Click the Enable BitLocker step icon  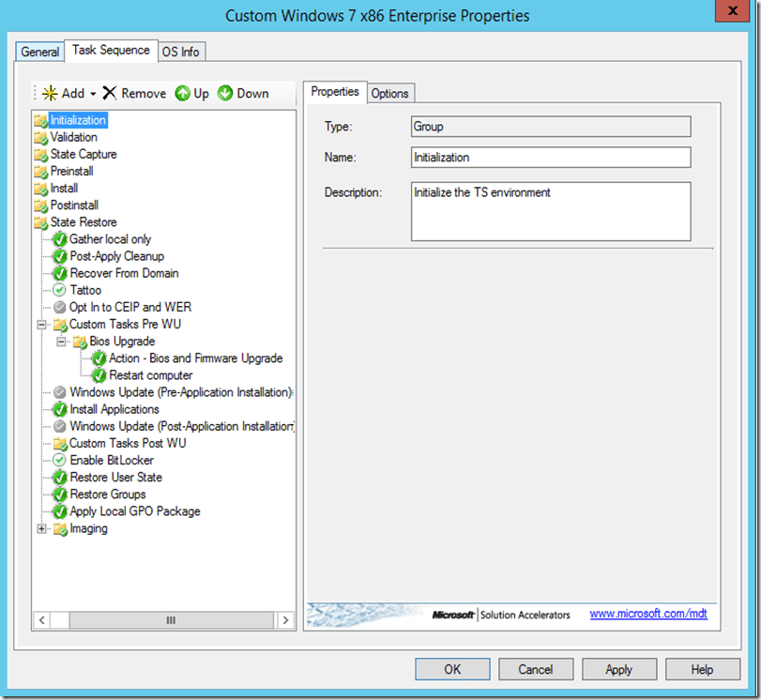60,461
